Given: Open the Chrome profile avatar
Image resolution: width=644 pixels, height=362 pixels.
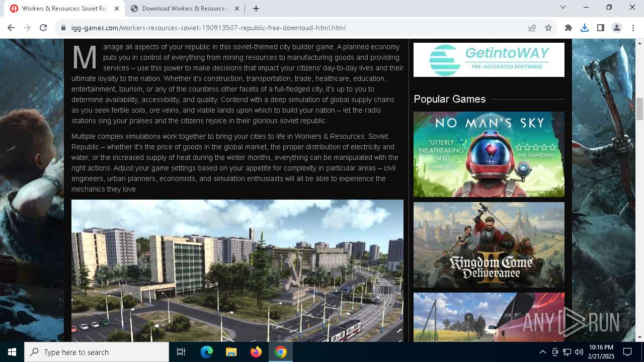Looking at the screenshot, I should [x=617, y=28].
